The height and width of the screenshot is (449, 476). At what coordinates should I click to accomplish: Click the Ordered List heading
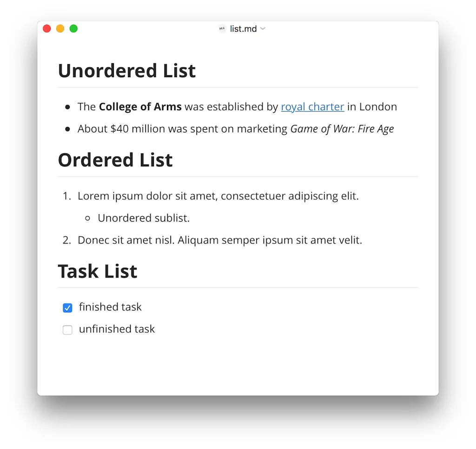tap(115, 160)
